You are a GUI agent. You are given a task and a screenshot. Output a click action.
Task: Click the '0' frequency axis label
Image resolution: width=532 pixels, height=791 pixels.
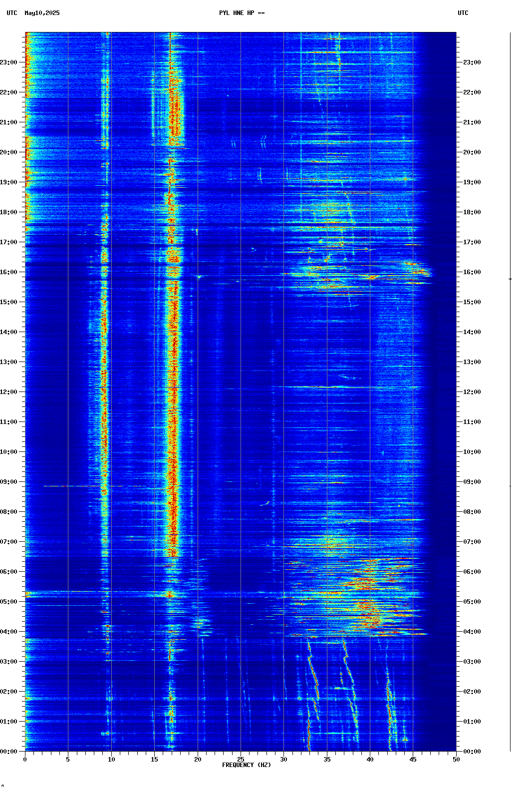click(25, 760)
